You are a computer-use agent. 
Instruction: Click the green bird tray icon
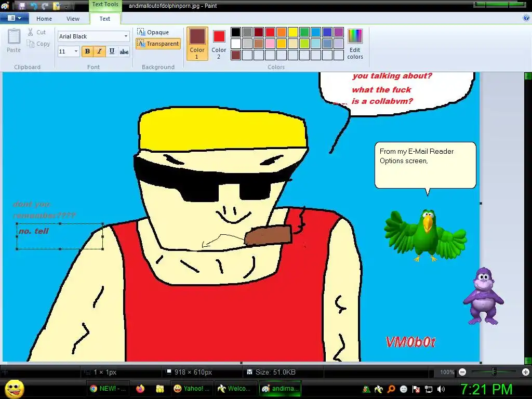pos(366,389)
